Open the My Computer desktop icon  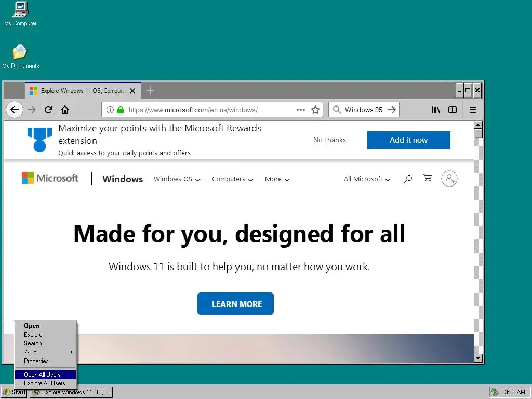pos(20,14)
